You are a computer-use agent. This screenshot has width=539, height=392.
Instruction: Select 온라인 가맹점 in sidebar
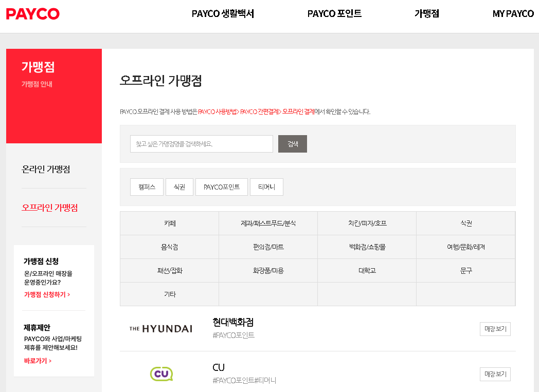[46, 169]
